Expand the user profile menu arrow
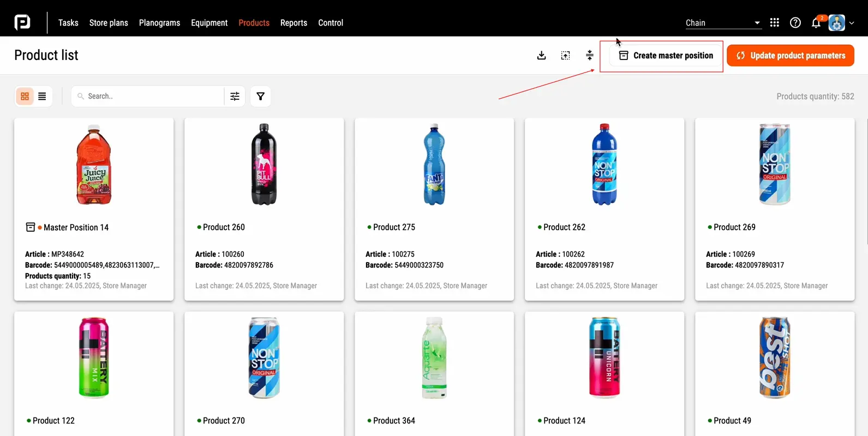 (852, 23)
